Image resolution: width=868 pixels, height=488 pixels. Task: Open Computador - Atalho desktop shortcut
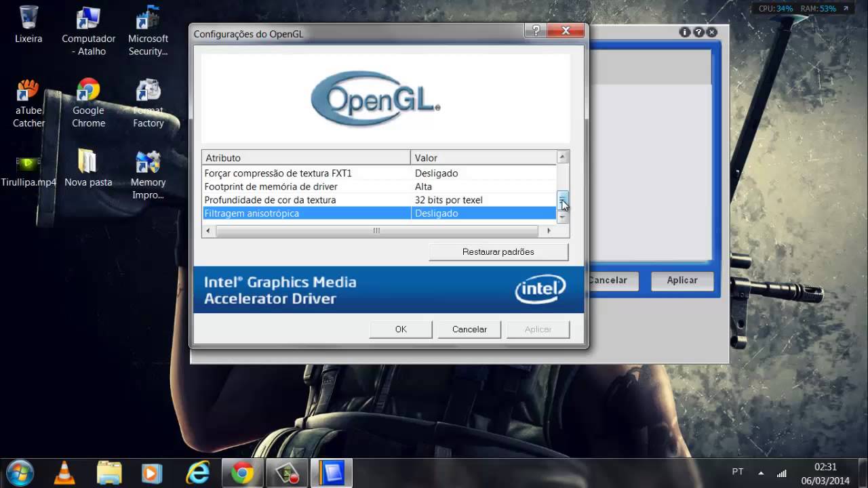88,31
